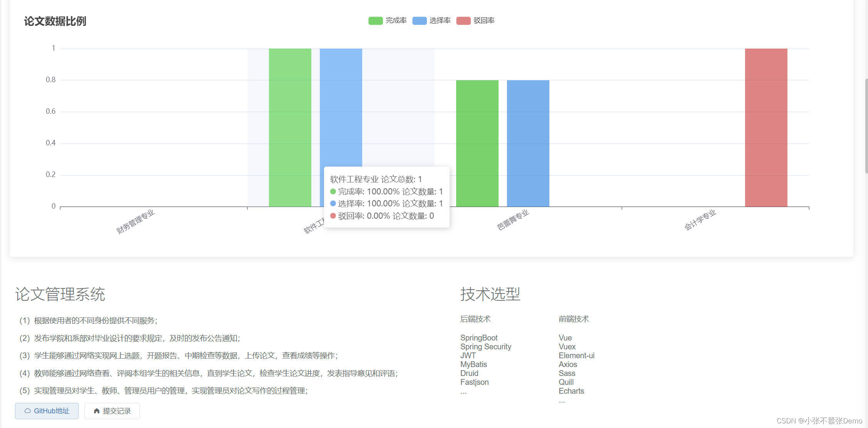This screenshot has height=428, width=868.
Task: Click the blue 选择率 bar for 芭蕾舞专业
Action: (528, 143)
